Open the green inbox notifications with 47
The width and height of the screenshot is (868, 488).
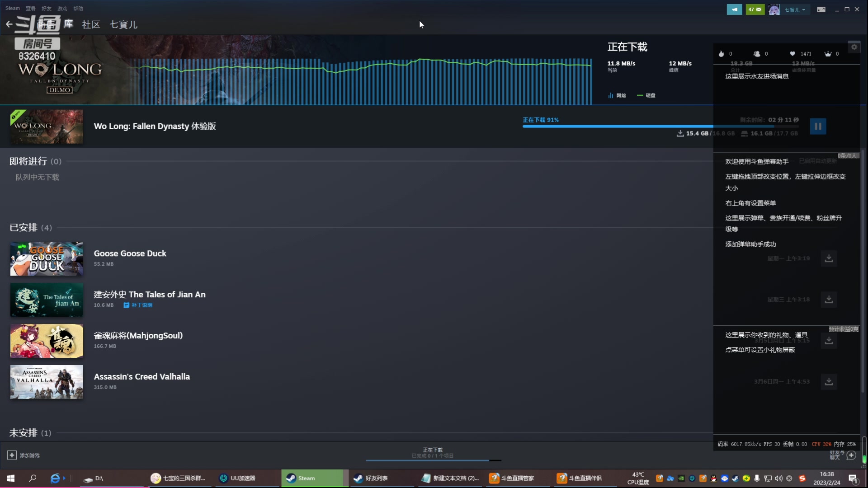[755, 9]
